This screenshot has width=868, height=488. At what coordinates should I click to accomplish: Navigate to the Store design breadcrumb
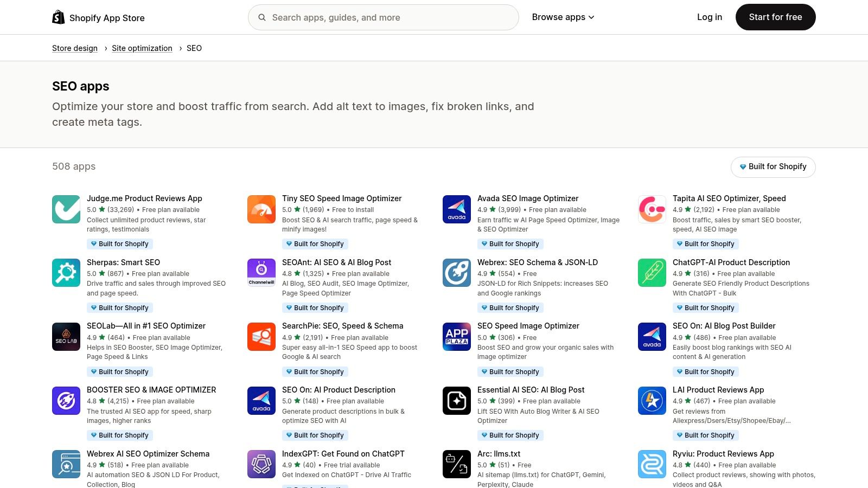[x=74, y=48]
